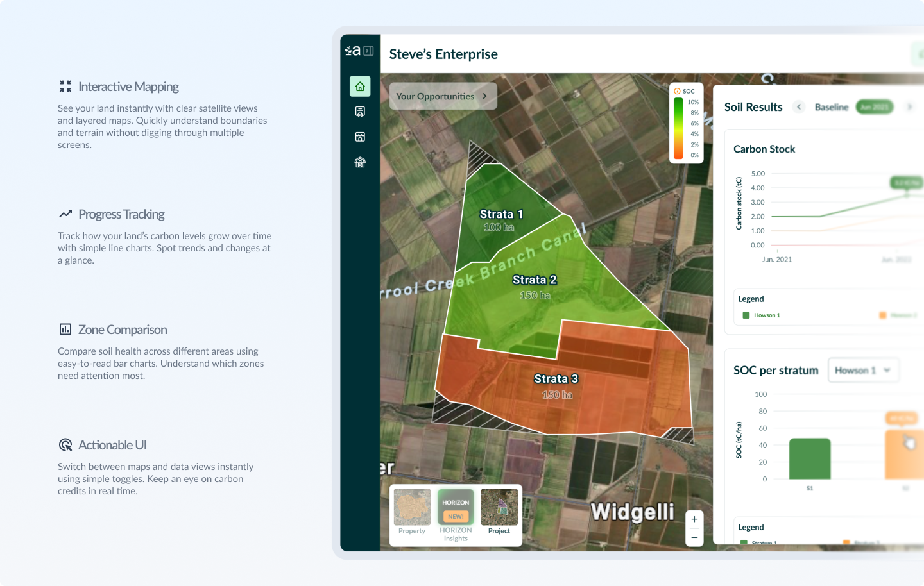
Task: Open the barn icon in sidebar
Action: tap(360, 162)
